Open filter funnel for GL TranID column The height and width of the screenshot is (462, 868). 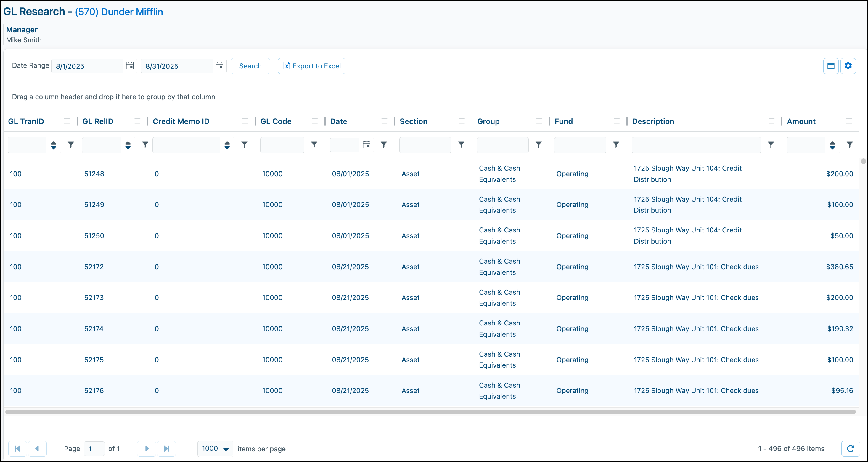point(71,145)
